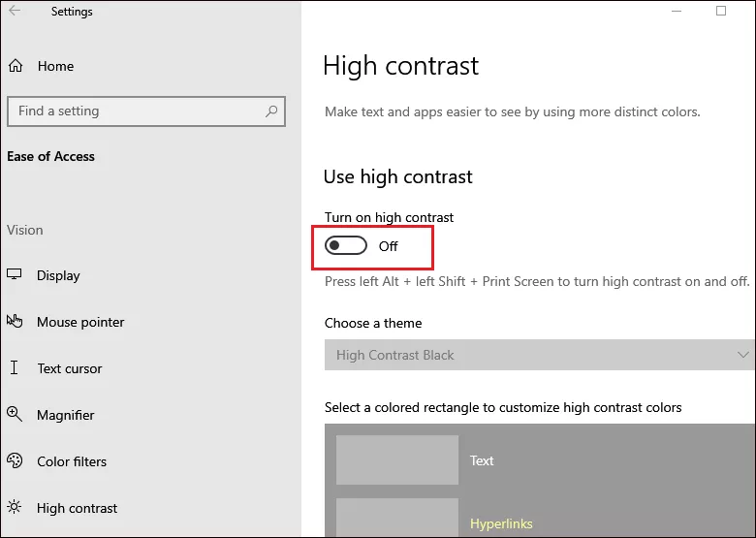Screen dimensions: 756x538
Task: Click the Vision section label
Action: click(25, 230)
